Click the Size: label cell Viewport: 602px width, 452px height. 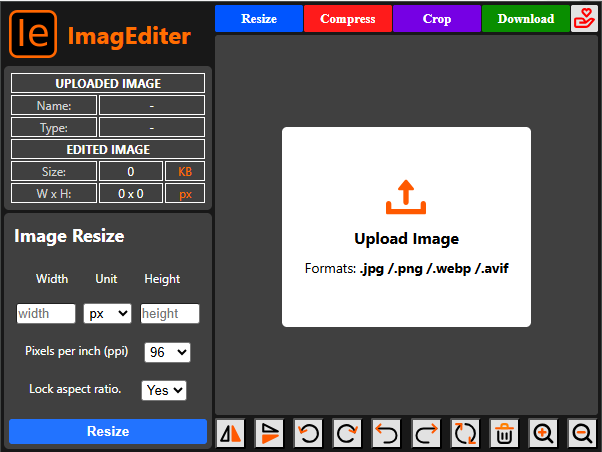point(54,172)
